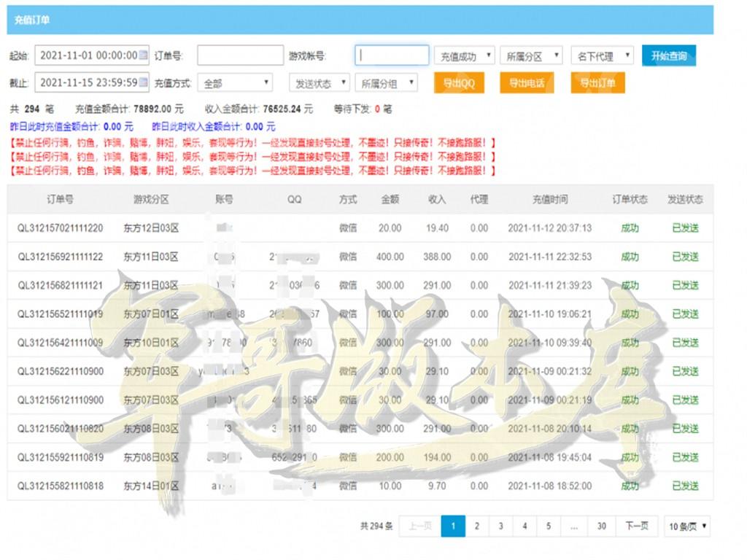Screen dimensions: 747x560
Task: Focus the 游戏帐号 text field
Action: [392, 55]
